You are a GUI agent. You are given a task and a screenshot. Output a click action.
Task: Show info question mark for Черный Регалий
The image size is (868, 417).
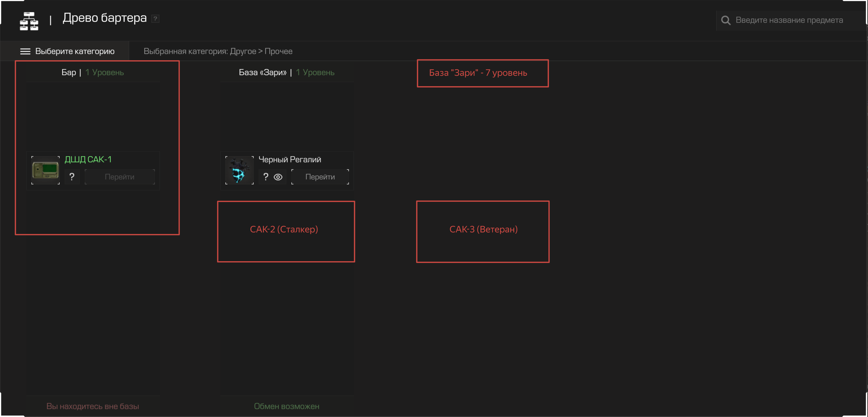point(266,177)
